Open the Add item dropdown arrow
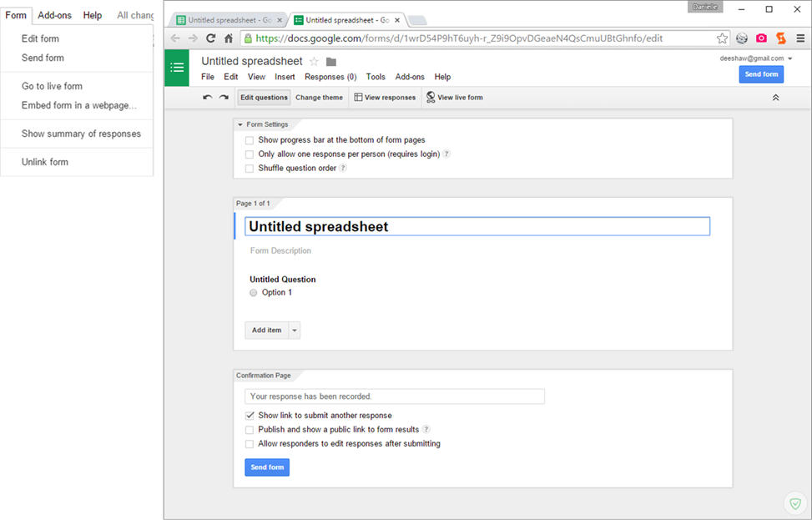Image resolution: width=812 pixels, height=520 pixels. pyautogui.click(x=294, y=331)
